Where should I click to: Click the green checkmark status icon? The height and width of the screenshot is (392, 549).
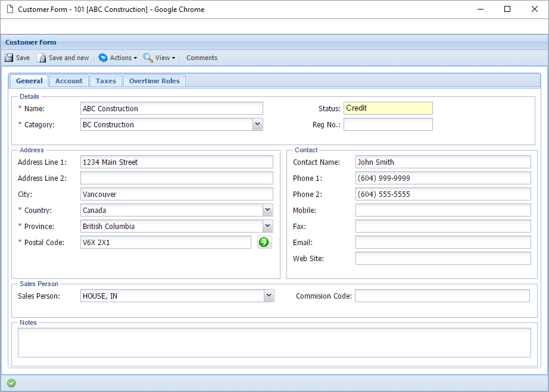(x=11, y=383)
